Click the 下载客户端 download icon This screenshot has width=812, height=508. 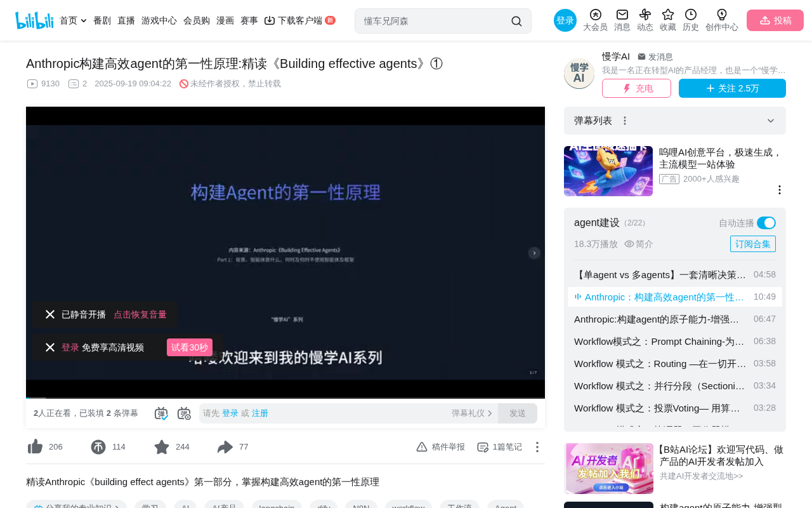point(270,20)
